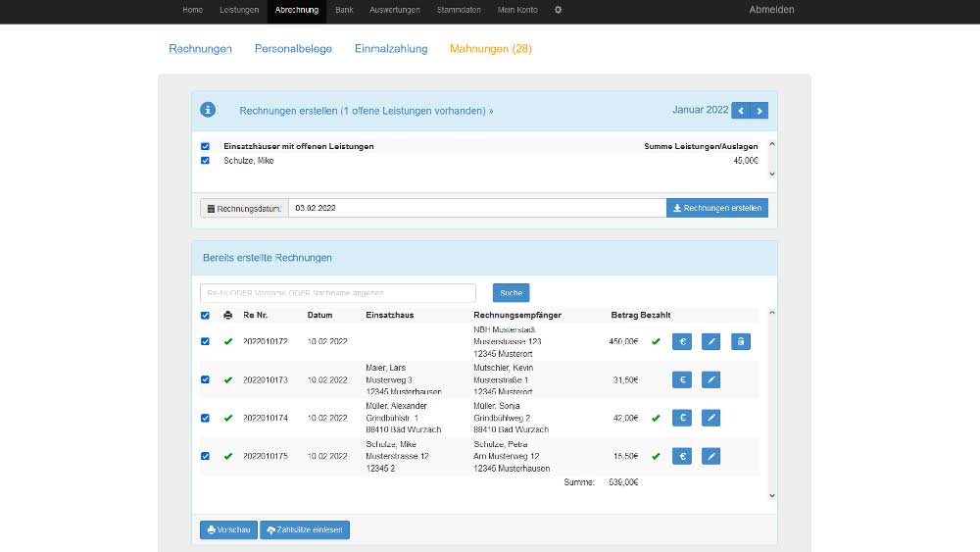Delete invoice 2022010172 with trash icon

pos(741,341)
